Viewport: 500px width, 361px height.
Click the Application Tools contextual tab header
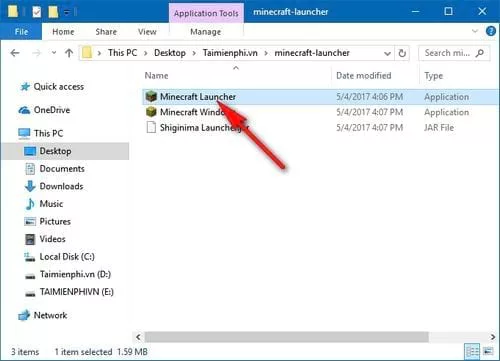click(206, 13)
